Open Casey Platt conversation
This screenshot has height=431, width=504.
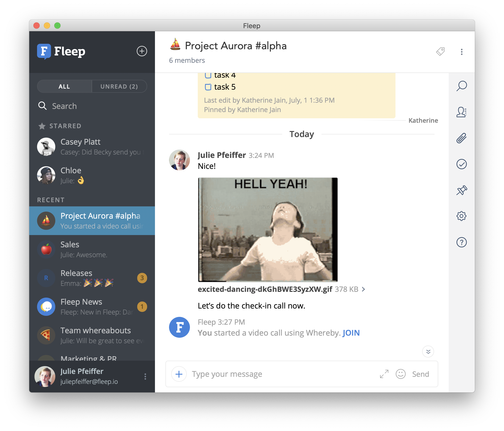[x=92, y=147]
